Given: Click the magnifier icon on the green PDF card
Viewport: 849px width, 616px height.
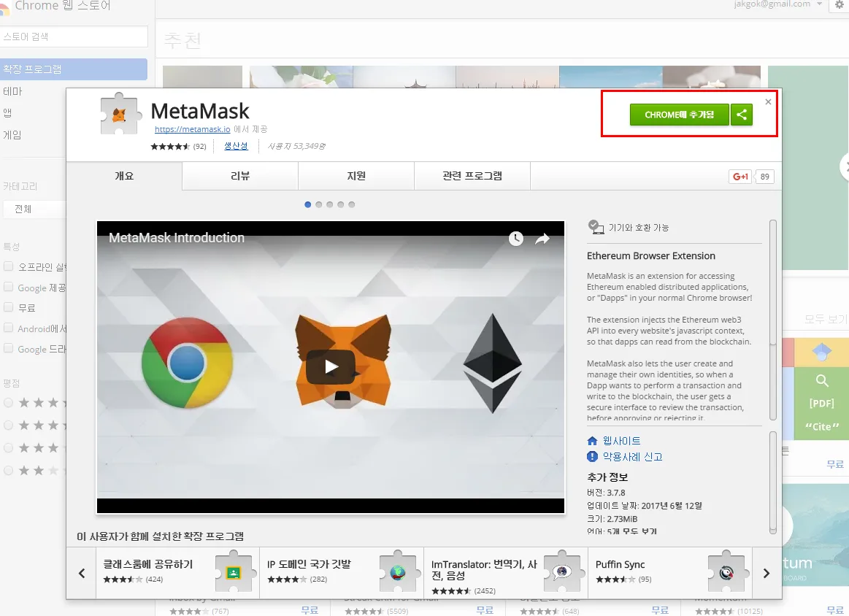Looking at the screenshot, I should click(x=822, y=380).
